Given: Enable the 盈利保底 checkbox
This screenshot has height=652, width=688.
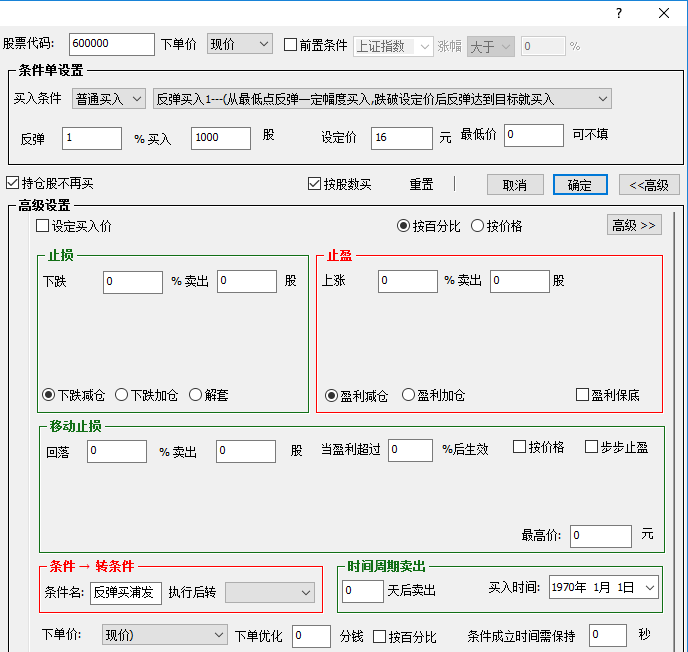Looking at the screenshot, I should click(x=582, y=395).
